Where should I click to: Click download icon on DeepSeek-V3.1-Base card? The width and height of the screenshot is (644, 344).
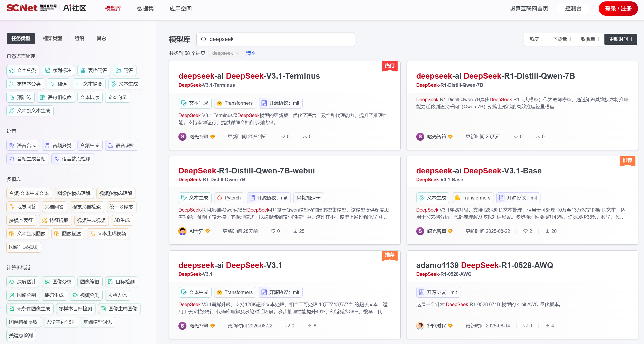pos(547,231)
